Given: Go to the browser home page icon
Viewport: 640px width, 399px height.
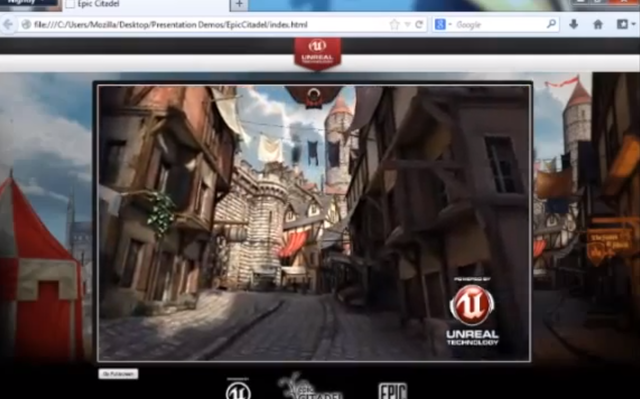Looking at the screenshot, I should [x=598, y=24].
